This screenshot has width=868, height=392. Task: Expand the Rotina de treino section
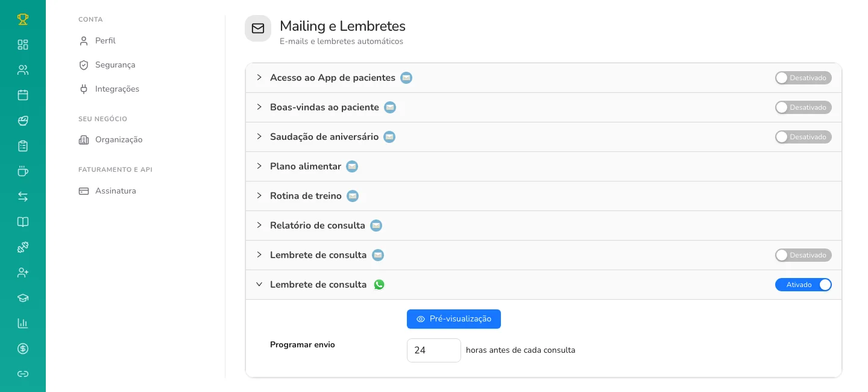point(259,195)
